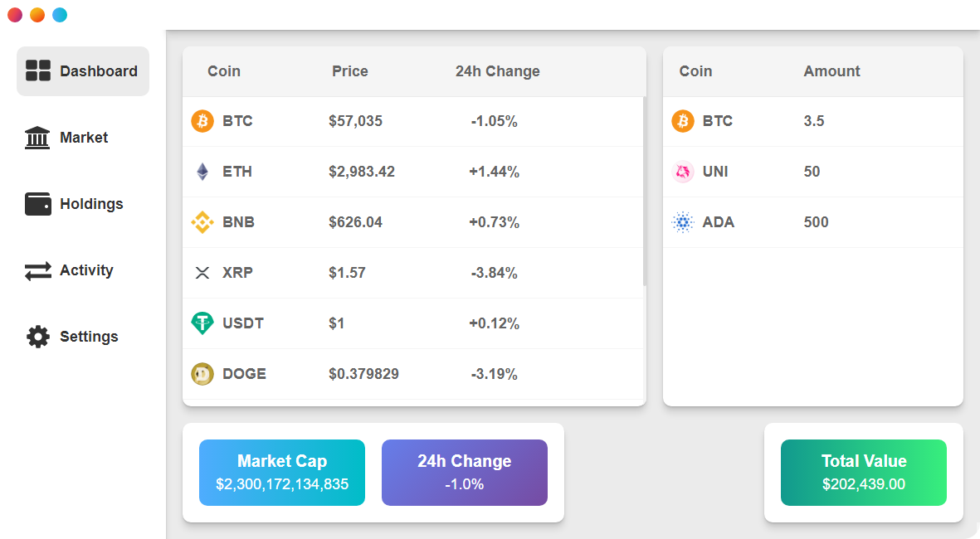Click the BNB coin icon
980x539 pixels.
(x=202, y=222)
